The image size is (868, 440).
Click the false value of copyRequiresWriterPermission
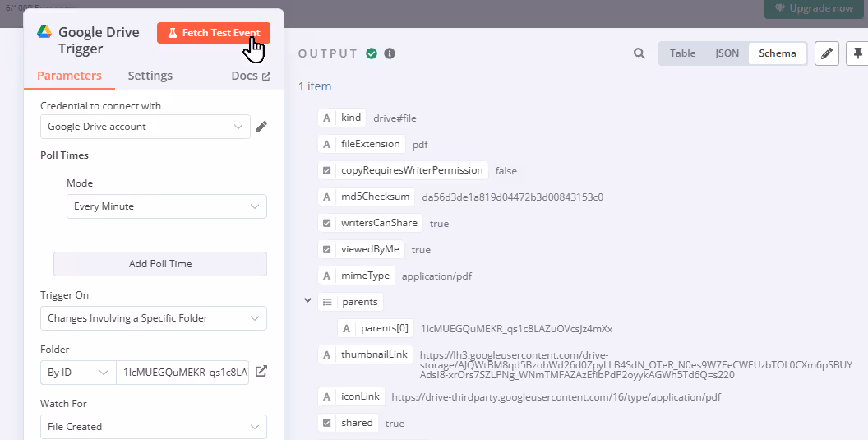click(x=506, y=171)
